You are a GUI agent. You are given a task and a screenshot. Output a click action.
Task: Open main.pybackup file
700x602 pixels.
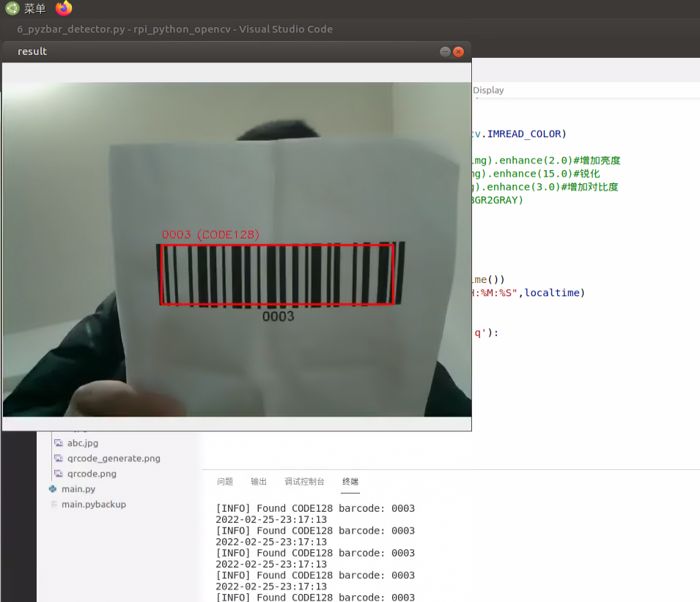pos(94,504)
